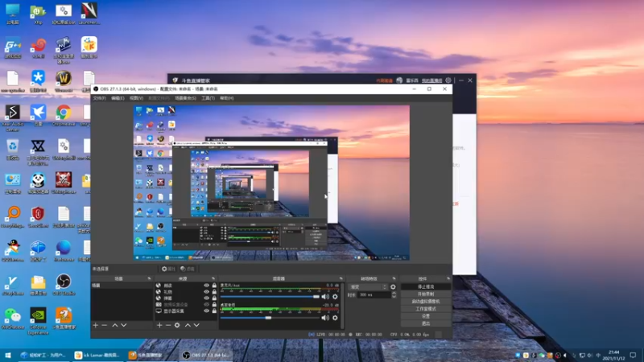Toggle visibility eye of 弹幕 source
The width and height of the screenshot is (644, 362).
click(207, 298)
